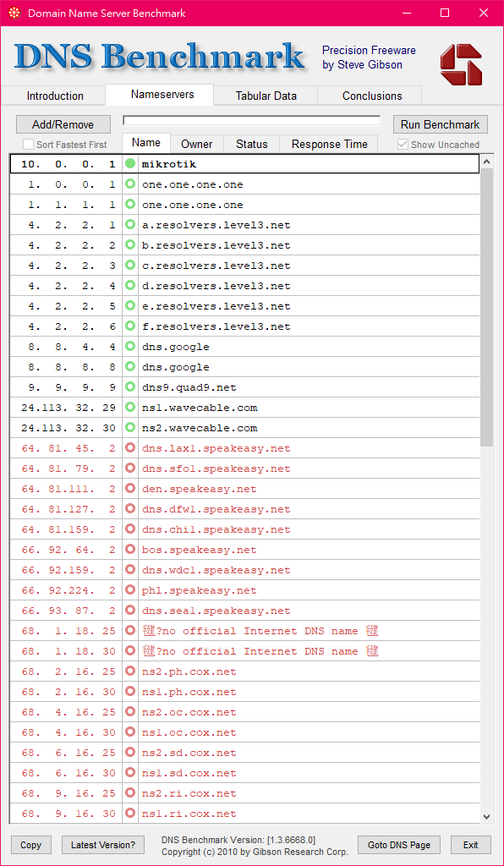Click the red status circle for phl.speakeasy.net
Viewport: 504px width, 866px height.
tap(130, 589)
